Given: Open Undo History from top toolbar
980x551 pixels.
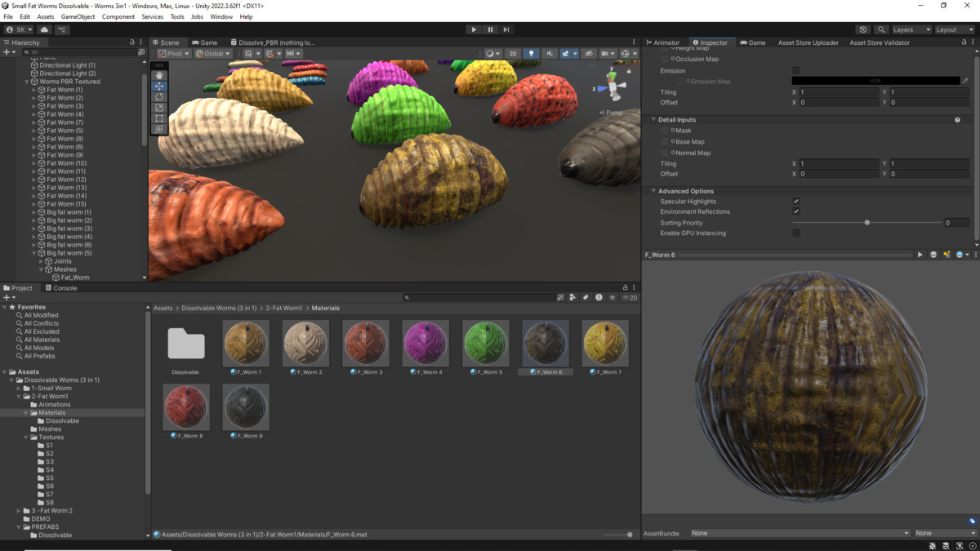Looking at the screenshot, I should pyautogui.click(x=863, y=29).
